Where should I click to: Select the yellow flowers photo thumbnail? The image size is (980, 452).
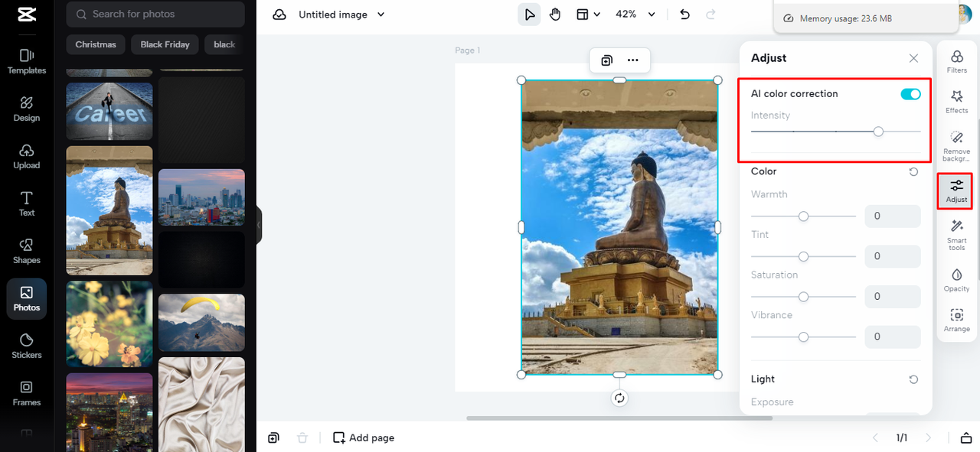[x=109, y=324]
